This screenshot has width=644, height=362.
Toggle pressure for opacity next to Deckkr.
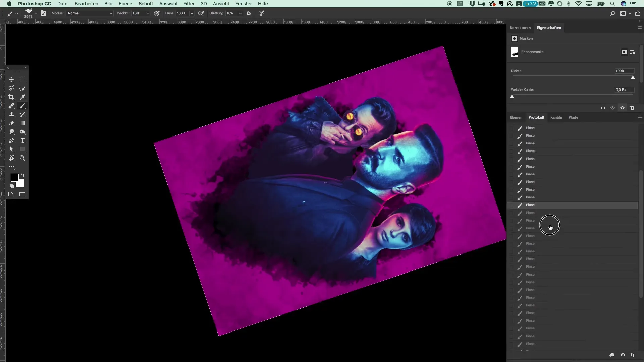point(157,13)
